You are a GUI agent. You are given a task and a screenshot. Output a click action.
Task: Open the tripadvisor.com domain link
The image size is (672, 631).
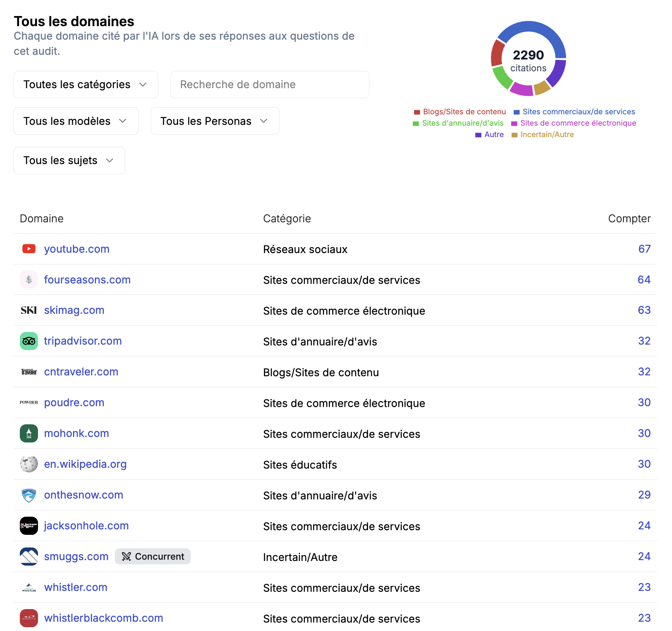pyautogui.click(x=83, y=341)
